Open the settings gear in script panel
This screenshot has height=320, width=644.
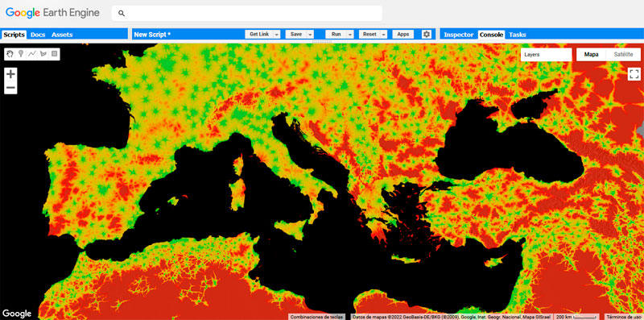click(x=427, y=35)
